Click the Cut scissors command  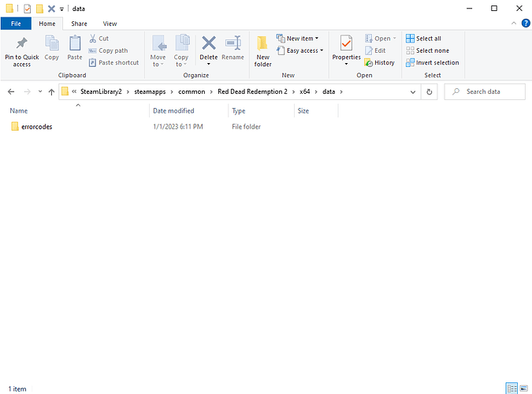click(99, 39)
